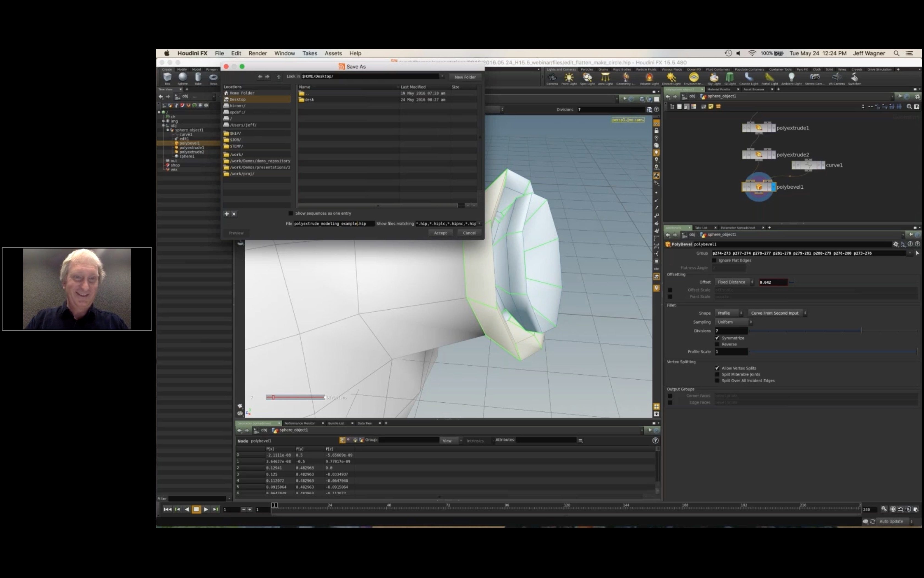Enable Split Over All Incident Edges
This screenshot has height=578, width=924.
point(717,380)
